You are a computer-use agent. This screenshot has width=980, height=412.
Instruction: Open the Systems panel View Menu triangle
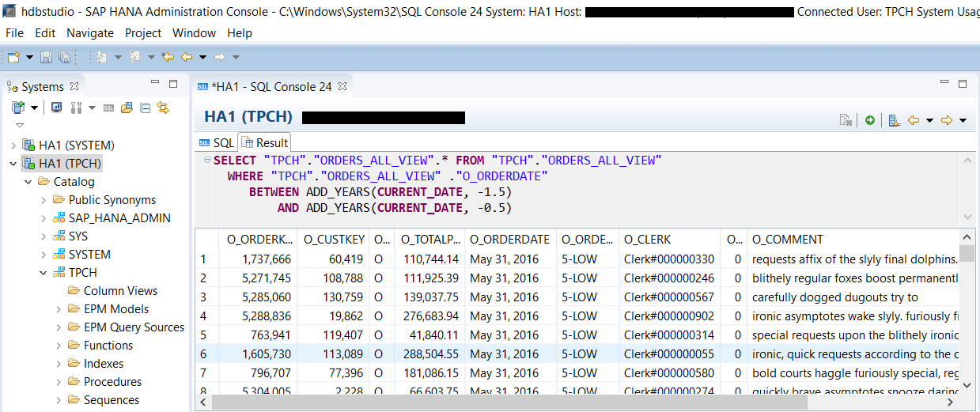(20, 125)
